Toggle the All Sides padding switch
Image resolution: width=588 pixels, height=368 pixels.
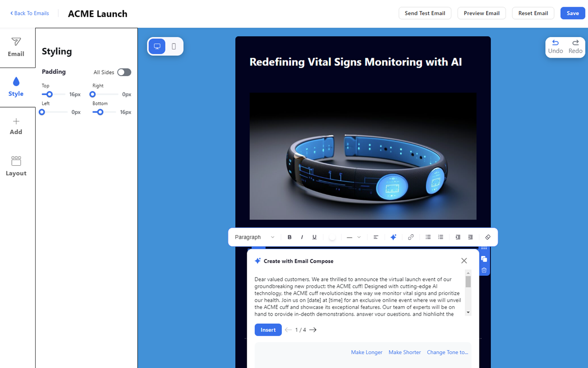point(124,72)
